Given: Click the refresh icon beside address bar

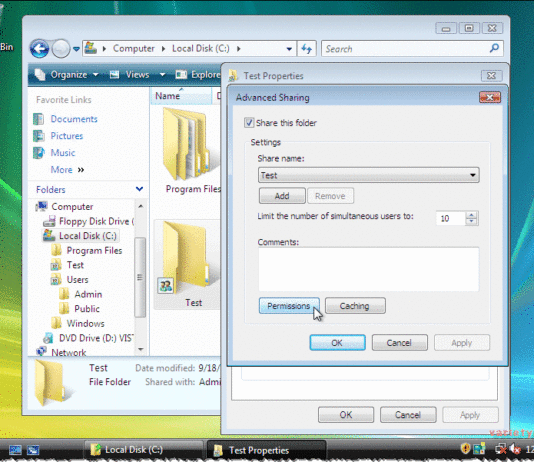Looking at the screenshot, I should point(307,49).
